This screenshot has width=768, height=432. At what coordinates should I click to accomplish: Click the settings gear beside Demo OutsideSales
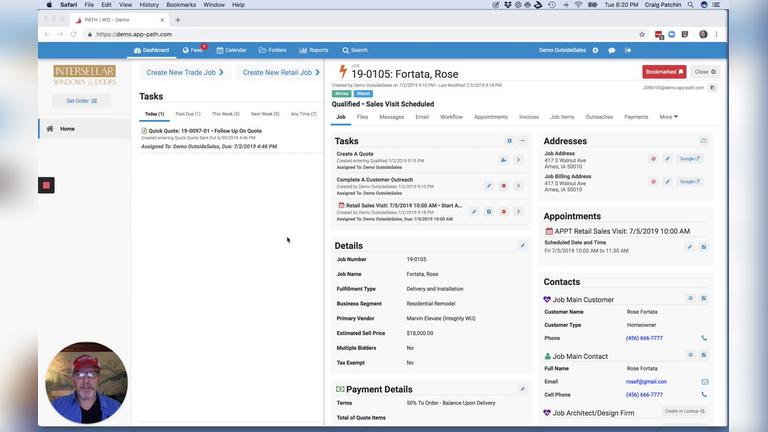coord(596,50)
